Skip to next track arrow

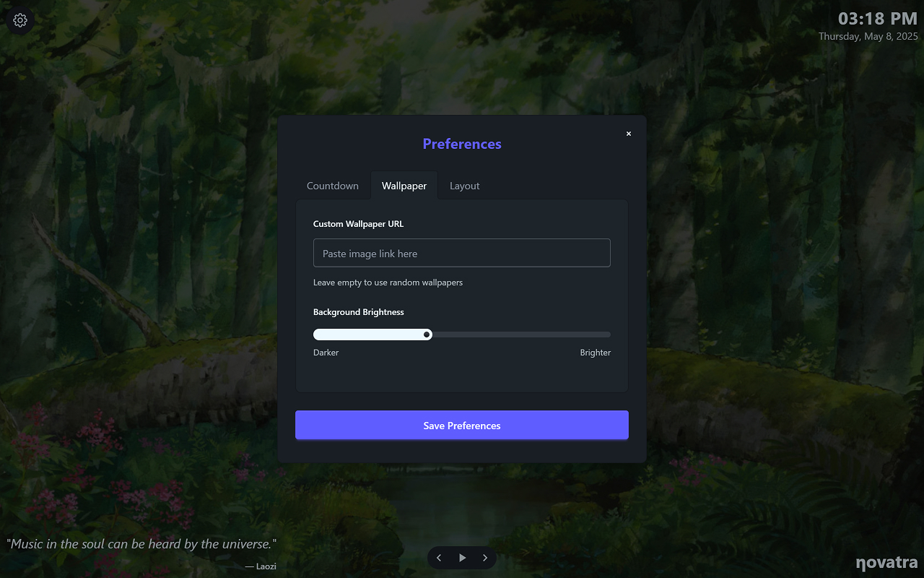pos(485,558)
